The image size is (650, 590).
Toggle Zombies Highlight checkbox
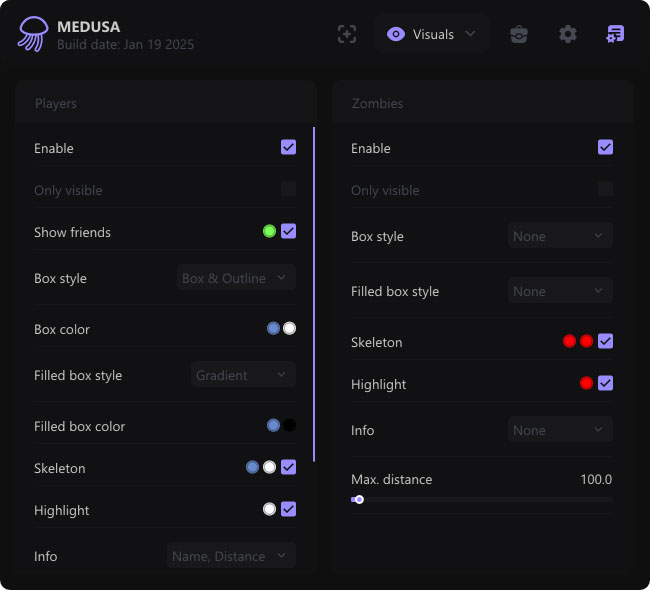click(x=605, y=384)
